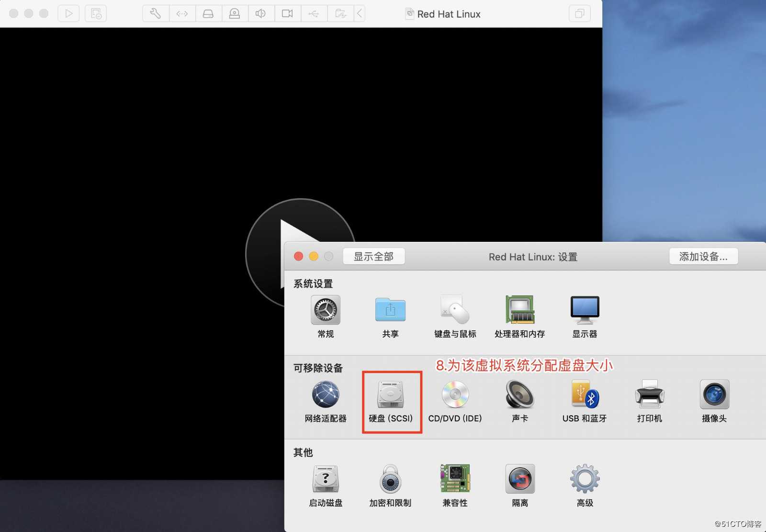Image resolution: width=766 pixels, height=532 pixels.
Task: Close the Red Hat Linux settings window
Action: tap(299, 256)
